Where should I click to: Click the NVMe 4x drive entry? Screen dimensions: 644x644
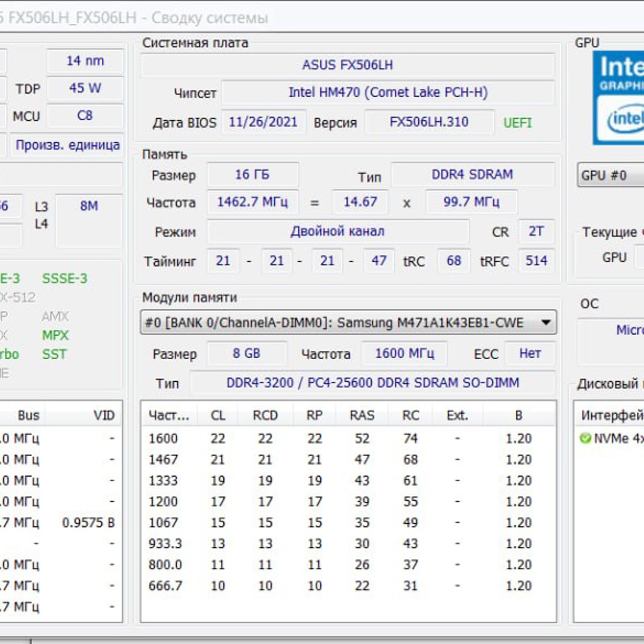pos(612,438)
